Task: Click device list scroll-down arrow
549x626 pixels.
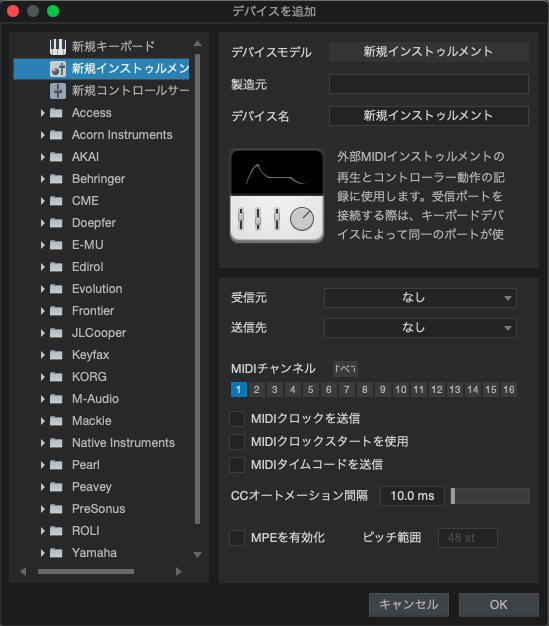Action: point(197,555)
